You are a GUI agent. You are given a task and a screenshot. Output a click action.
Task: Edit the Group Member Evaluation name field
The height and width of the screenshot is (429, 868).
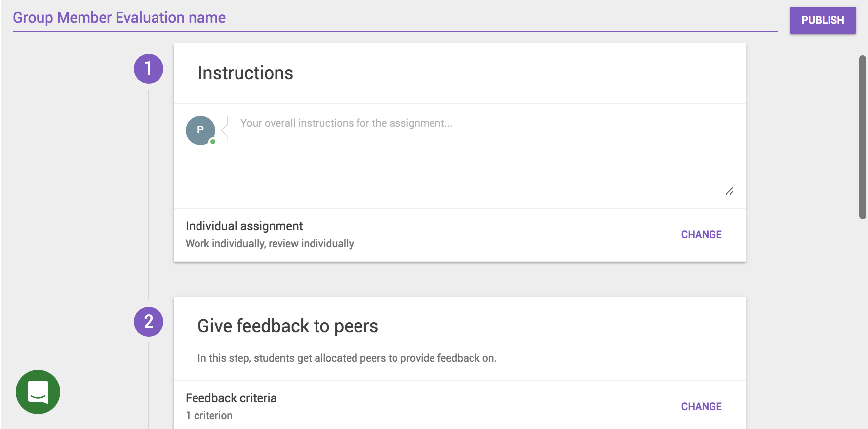pyautogui.click(x=395, y=18)
